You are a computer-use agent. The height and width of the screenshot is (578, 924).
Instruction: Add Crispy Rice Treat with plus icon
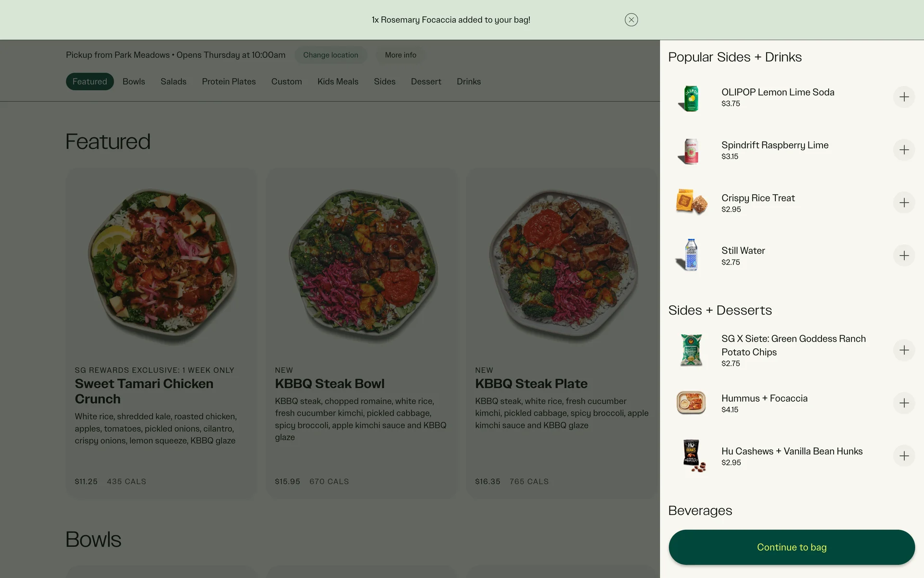coord(904,203)
